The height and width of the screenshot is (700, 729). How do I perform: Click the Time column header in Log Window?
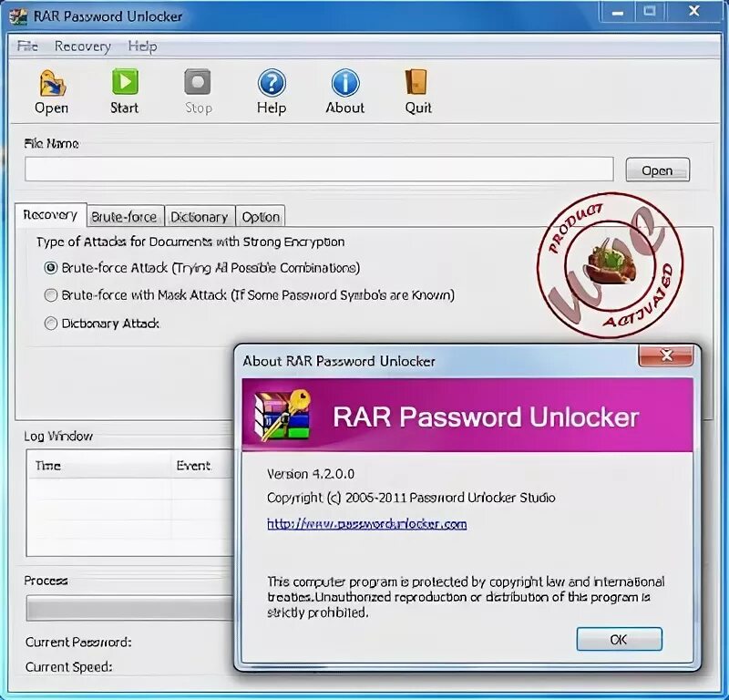coord(99,466)
